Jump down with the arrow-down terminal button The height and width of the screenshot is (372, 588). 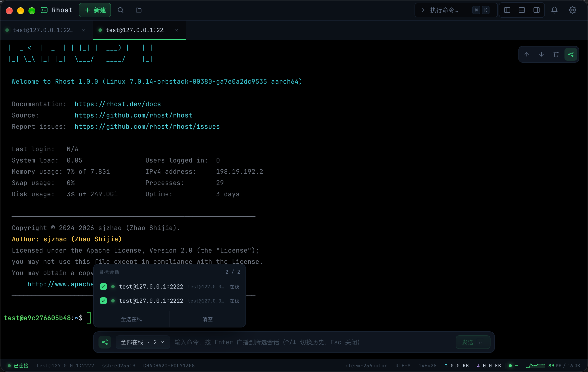coord(541,54)
